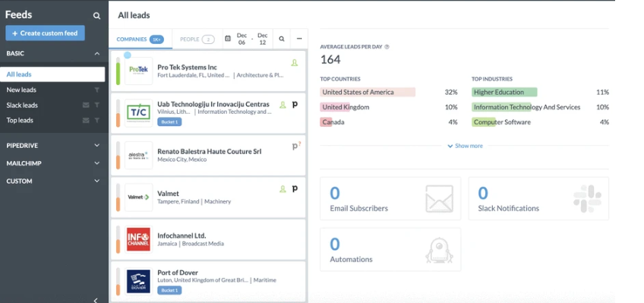Click person icon on Pro Tek Systems row
644x303 pixels.
(x=294, y=63)
